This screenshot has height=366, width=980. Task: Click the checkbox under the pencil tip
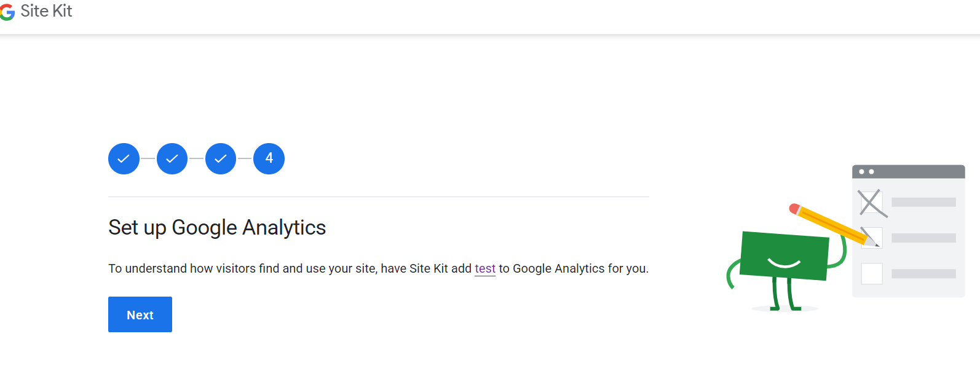872,238
